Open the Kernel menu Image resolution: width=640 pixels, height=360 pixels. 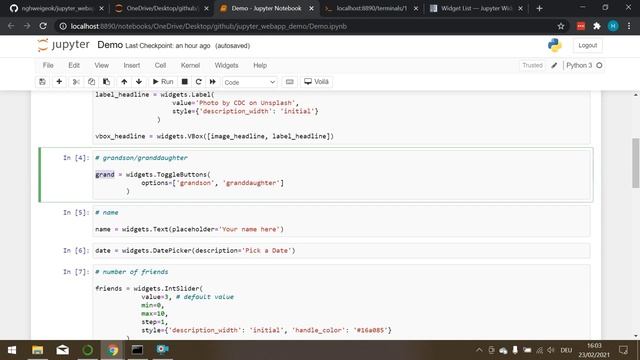click(190, 65)
